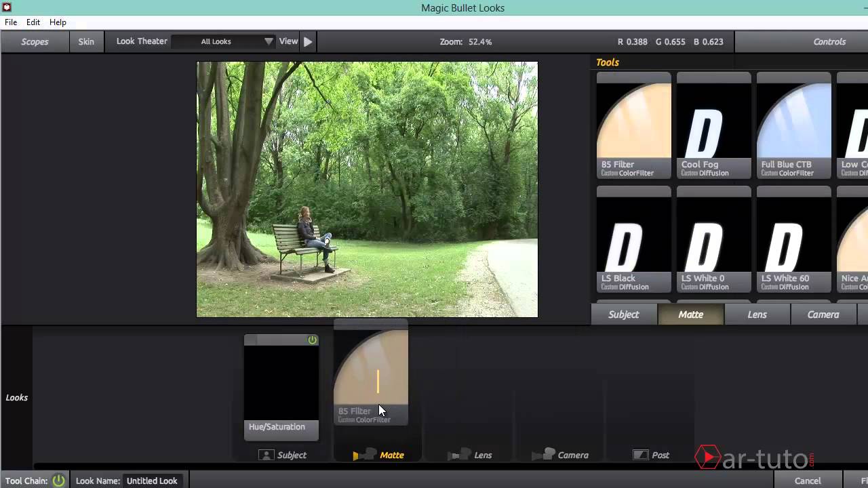Switch to the Subject tools tab

coord(624,314)
